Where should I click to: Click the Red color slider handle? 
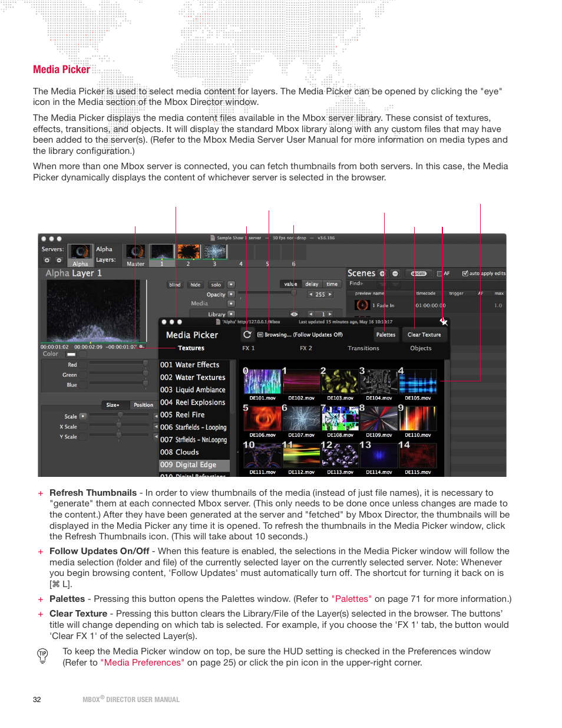tap(146, 364)
